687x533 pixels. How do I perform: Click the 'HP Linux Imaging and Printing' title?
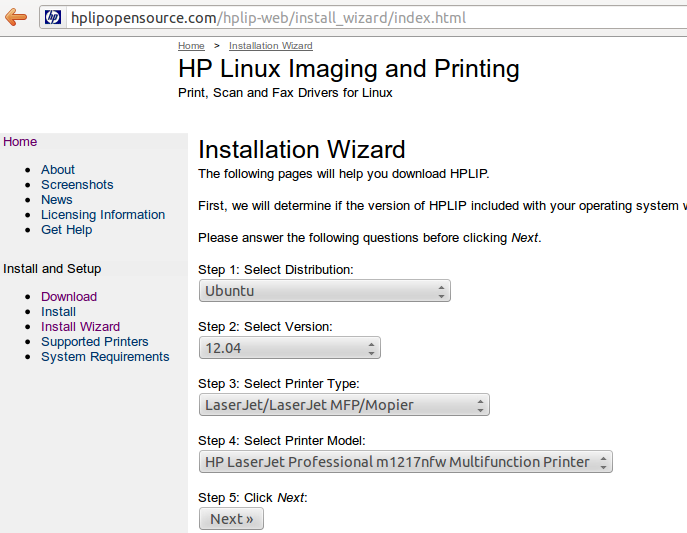tap(349, 69)
